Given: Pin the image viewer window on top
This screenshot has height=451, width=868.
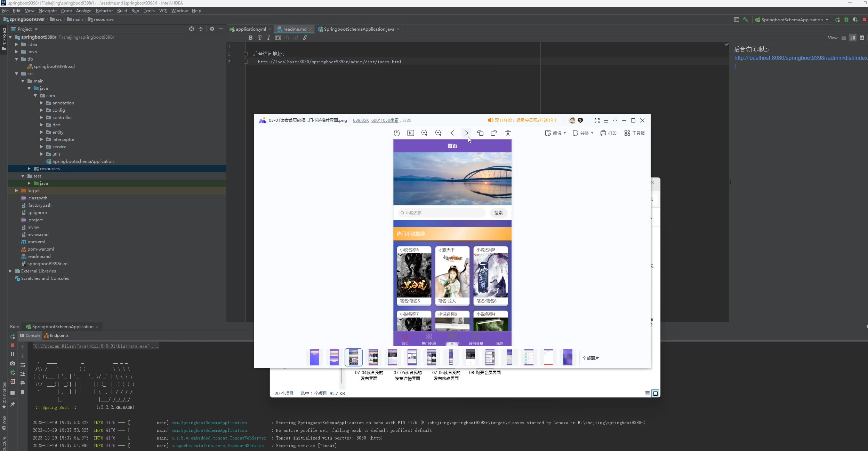Looking at the screenshot, I should [615, 120].
